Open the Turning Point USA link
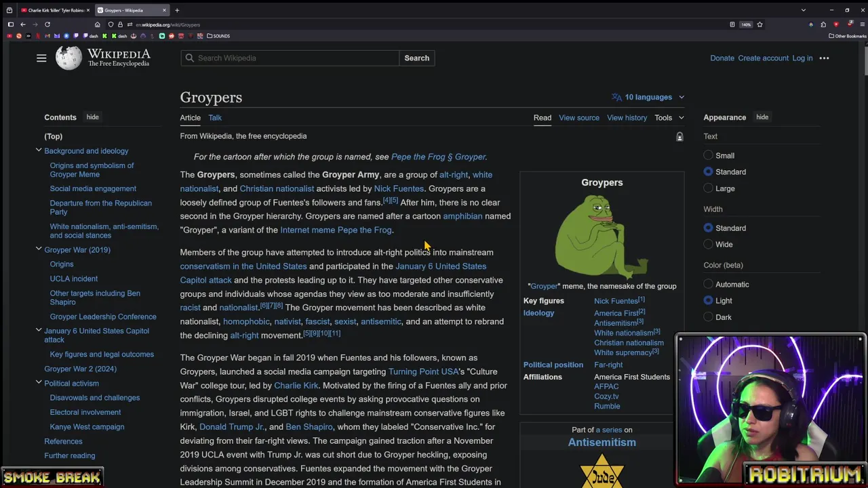The image size is (868, 488). [423, 371]
